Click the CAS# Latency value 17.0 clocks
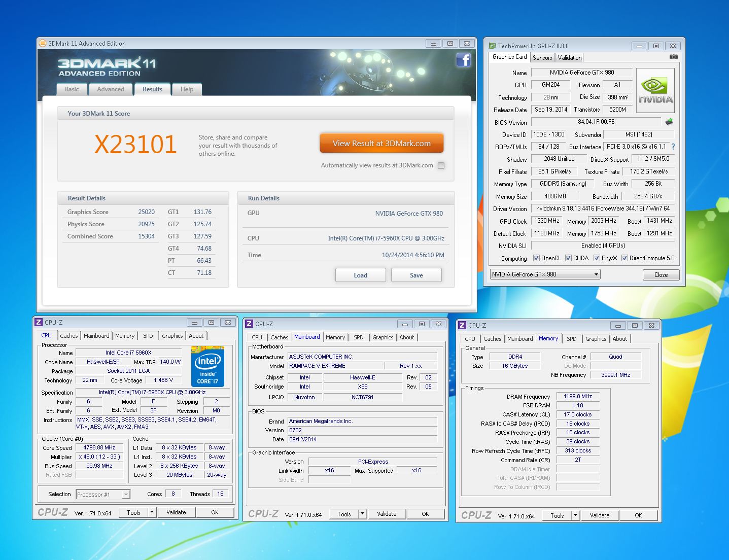This screenshot has height=560, width=729. coord(578,414)
